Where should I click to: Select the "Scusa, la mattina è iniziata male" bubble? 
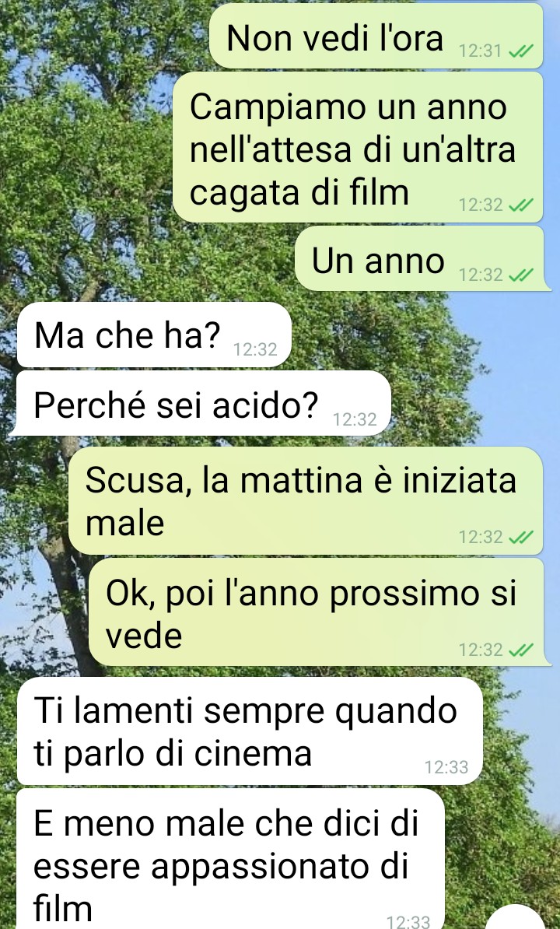[306, 500]
